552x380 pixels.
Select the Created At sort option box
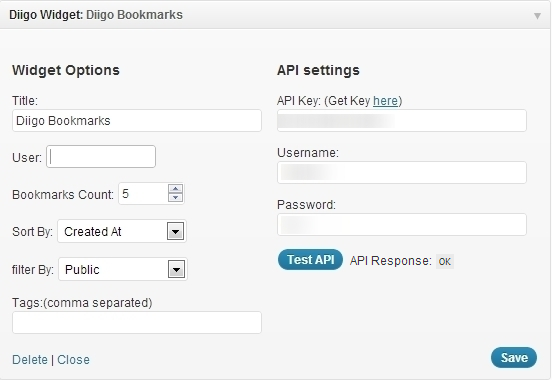coord(122,231)
